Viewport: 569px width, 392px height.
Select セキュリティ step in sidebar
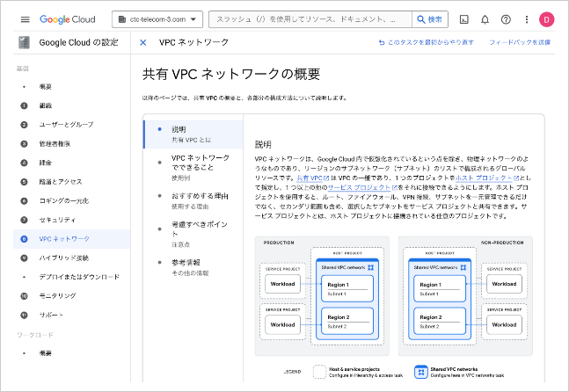[x=57, y=219]
